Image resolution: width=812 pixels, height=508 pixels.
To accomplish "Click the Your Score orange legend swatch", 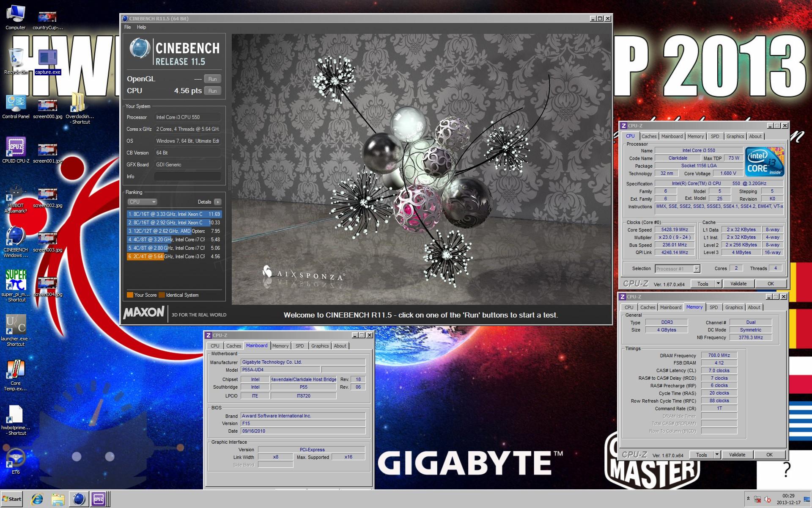I will 130,295.
